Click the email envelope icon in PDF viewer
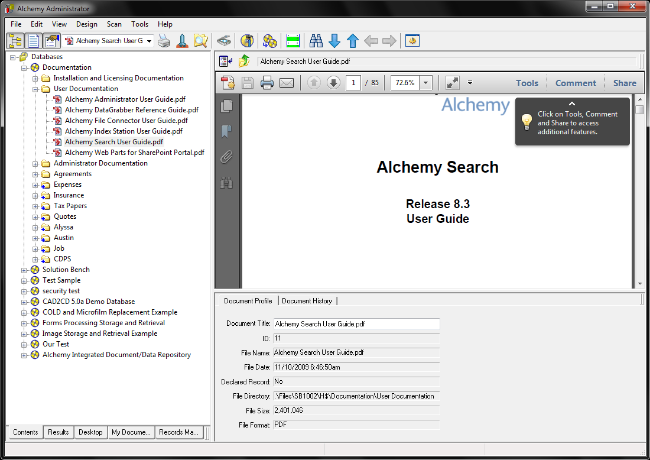 pos(286,83)
